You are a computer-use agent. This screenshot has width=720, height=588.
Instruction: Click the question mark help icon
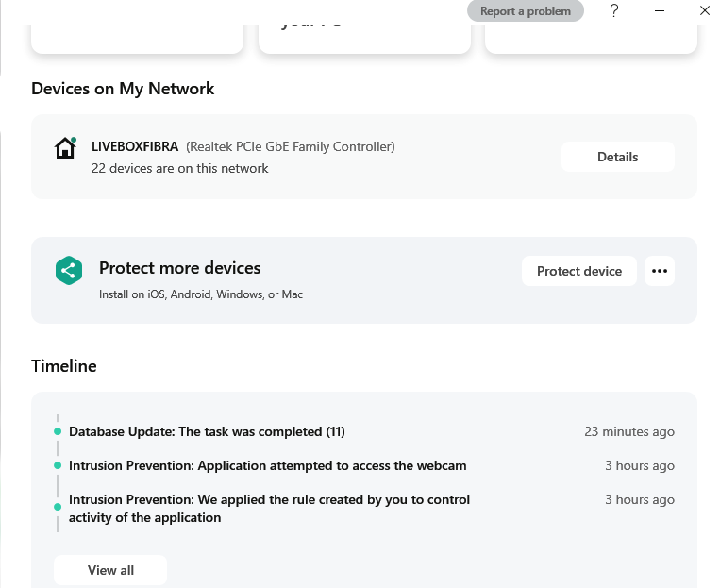click(x=614, y=11)
